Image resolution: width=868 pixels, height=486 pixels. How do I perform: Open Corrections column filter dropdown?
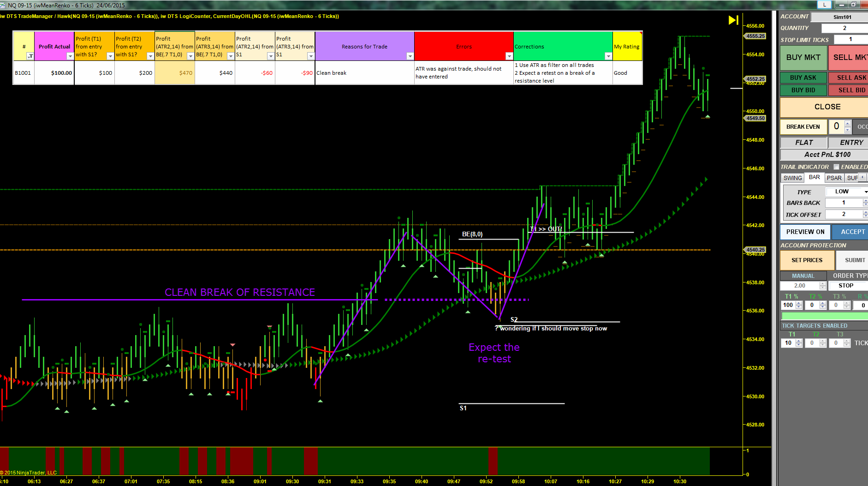[x=608, y=56]
